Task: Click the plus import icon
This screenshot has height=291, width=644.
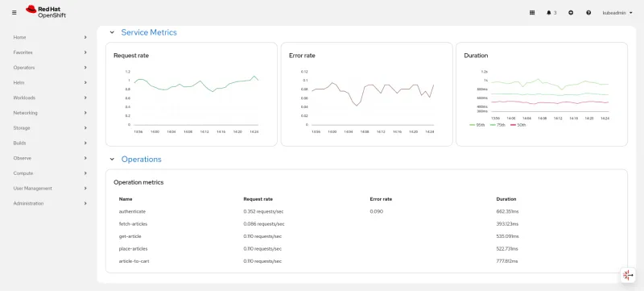Action: (571, 13)
